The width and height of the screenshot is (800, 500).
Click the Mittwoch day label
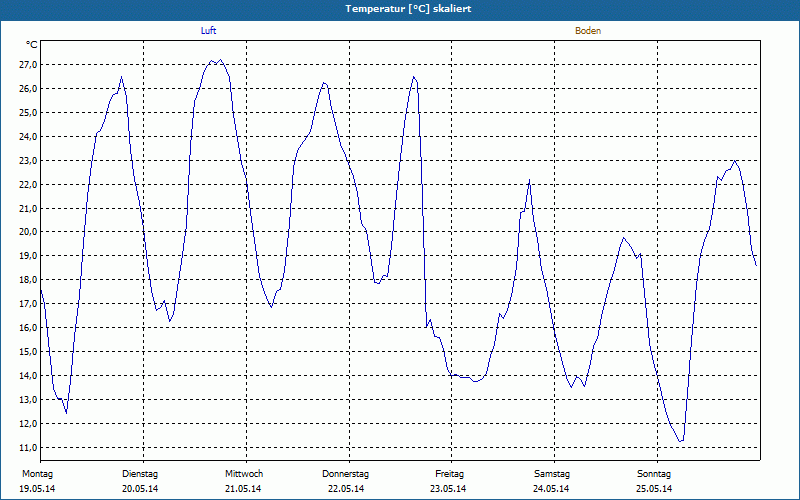(x=244, y=474)
